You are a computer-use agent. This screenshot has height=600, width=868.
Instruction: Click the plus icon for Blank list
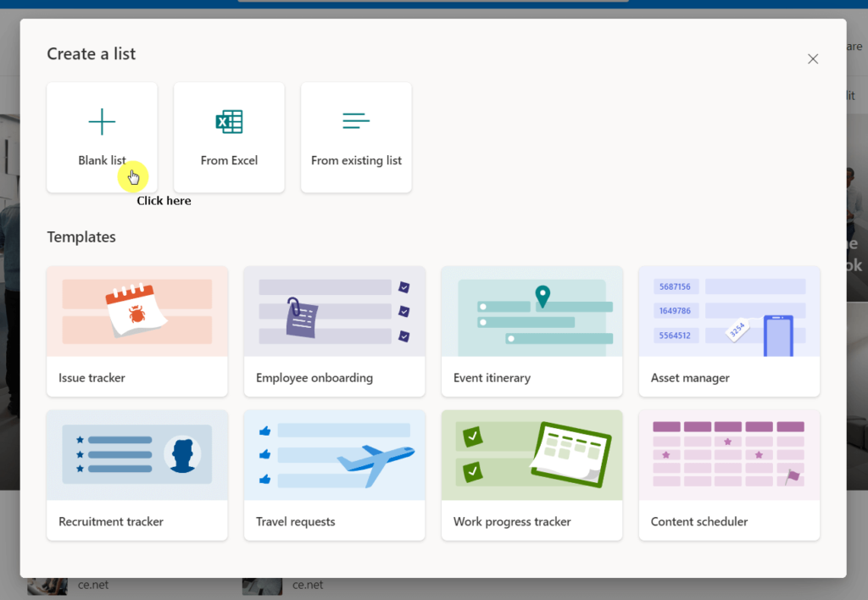click(x=102, y=122)
